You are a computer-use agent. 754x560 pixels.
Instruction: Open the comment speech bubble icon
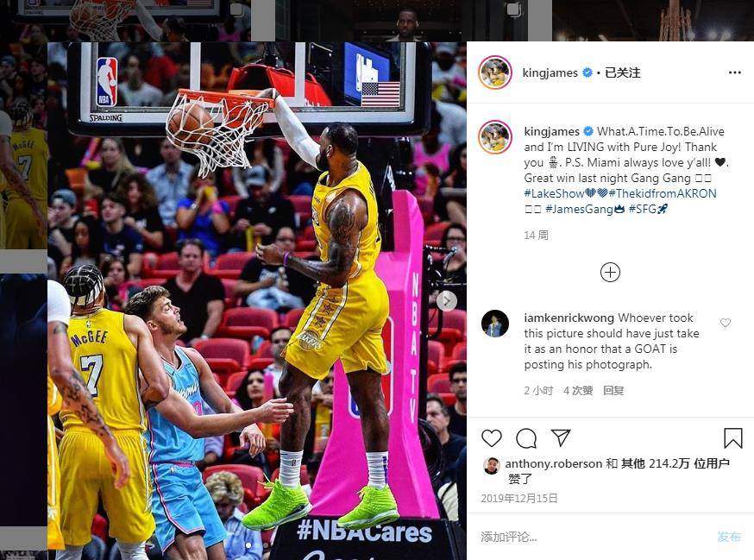tap(526, 438)
